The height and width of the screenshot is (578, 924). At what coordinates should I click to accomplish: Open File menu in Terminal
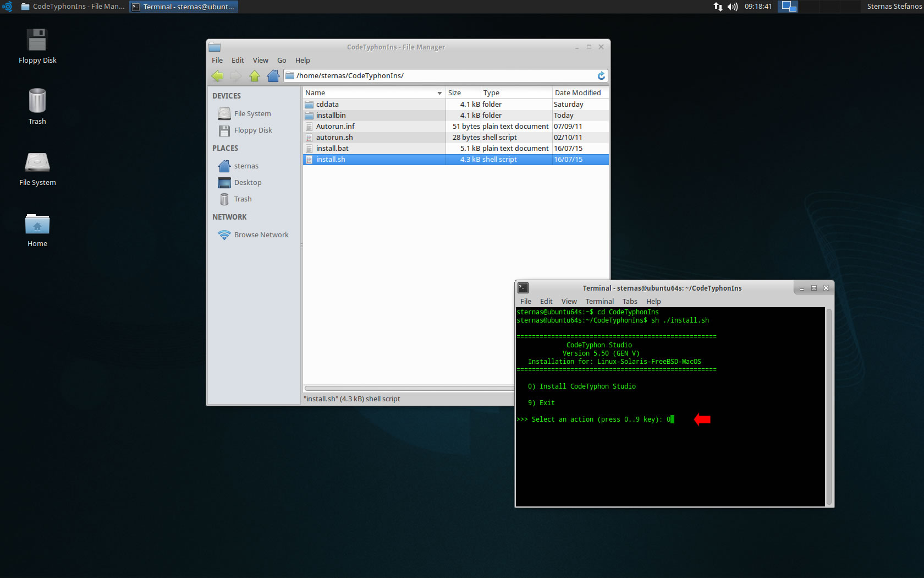pos(526,302)
